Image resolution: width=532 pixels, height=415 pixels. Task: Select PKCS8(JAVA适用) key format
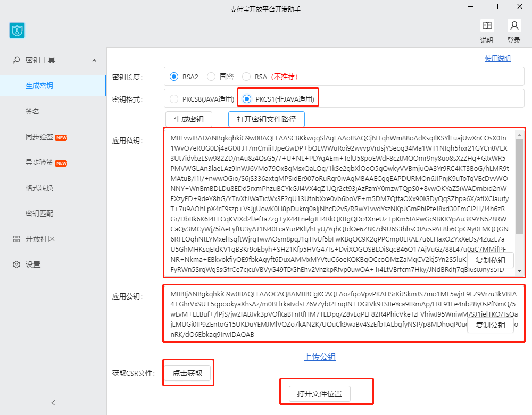pos(174,98)
